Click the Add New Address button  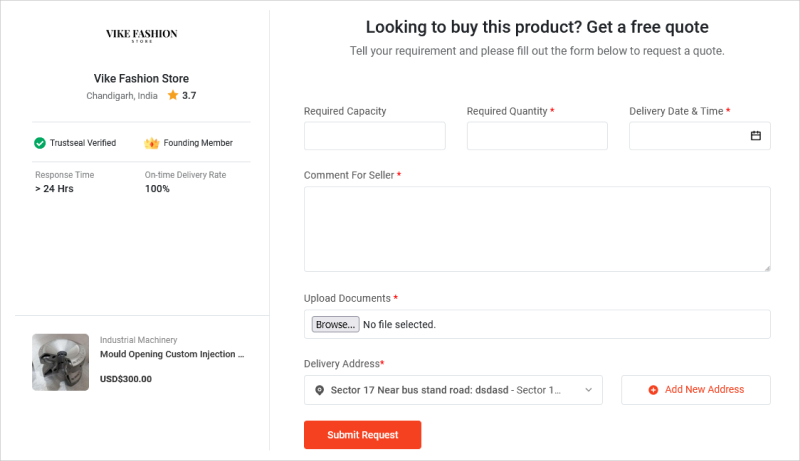click(696, 390)
